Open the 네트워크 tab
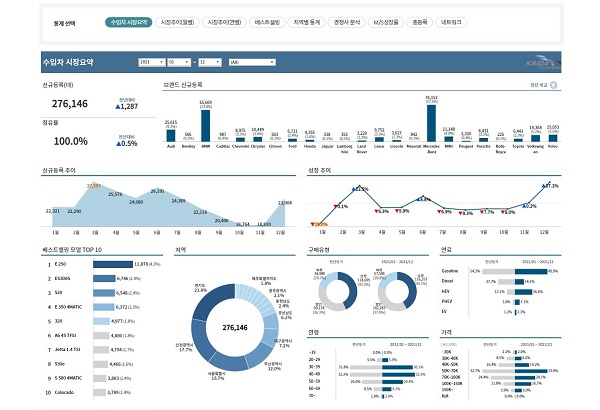Image resolution: width=600 pixels, height=410 pixels. pos(451,22)
